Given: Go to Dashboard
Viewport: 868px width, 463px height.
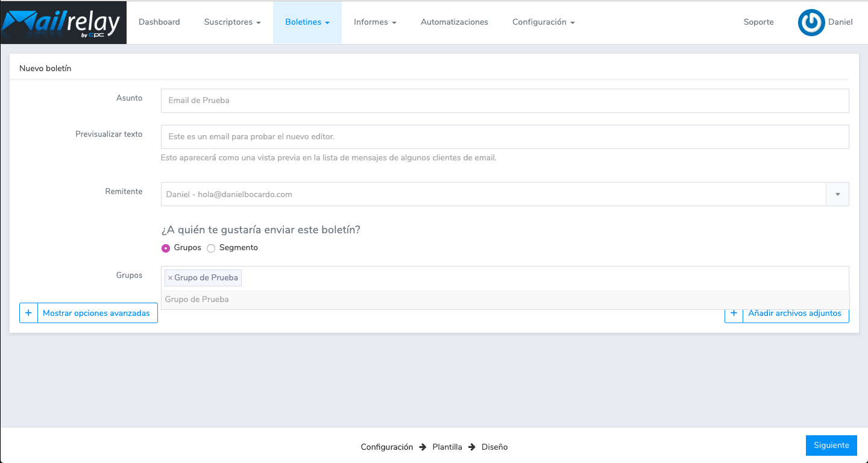Looking at the screenshot, I should [159, 22].
